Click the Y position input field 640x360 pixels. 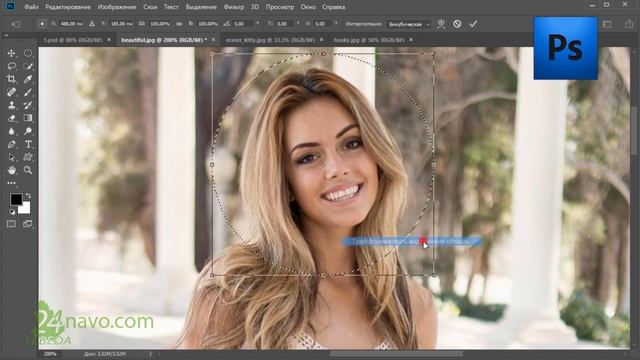122,24
